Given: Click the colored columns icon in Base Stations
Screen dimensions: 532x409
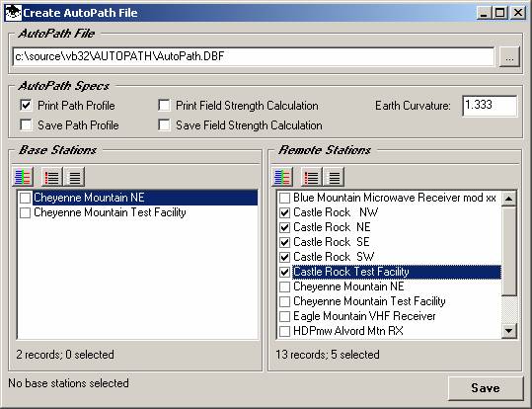Looking at the screenshot, I should coord(23,177).
